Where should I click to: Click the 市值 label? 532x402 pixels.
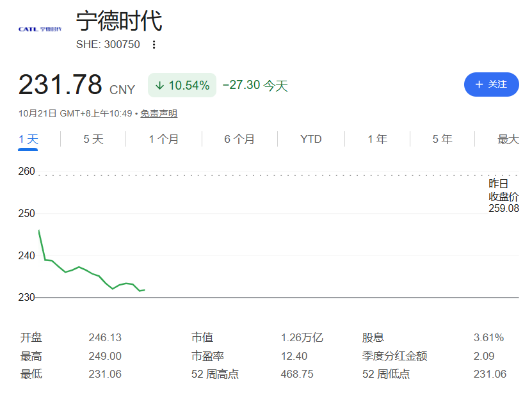pyautogui.click(x=202, y=337)
